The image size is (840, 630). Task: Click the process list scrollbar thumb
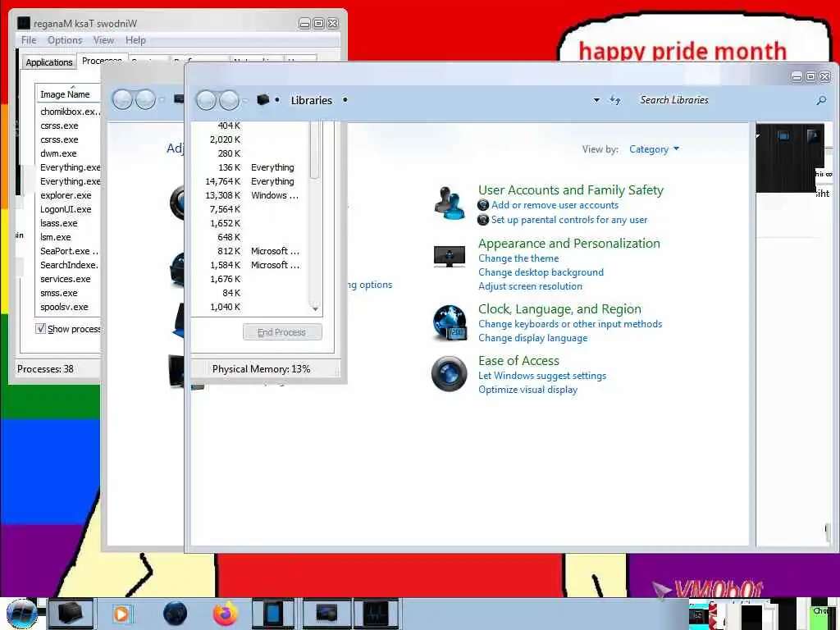(x=315, y=150)
